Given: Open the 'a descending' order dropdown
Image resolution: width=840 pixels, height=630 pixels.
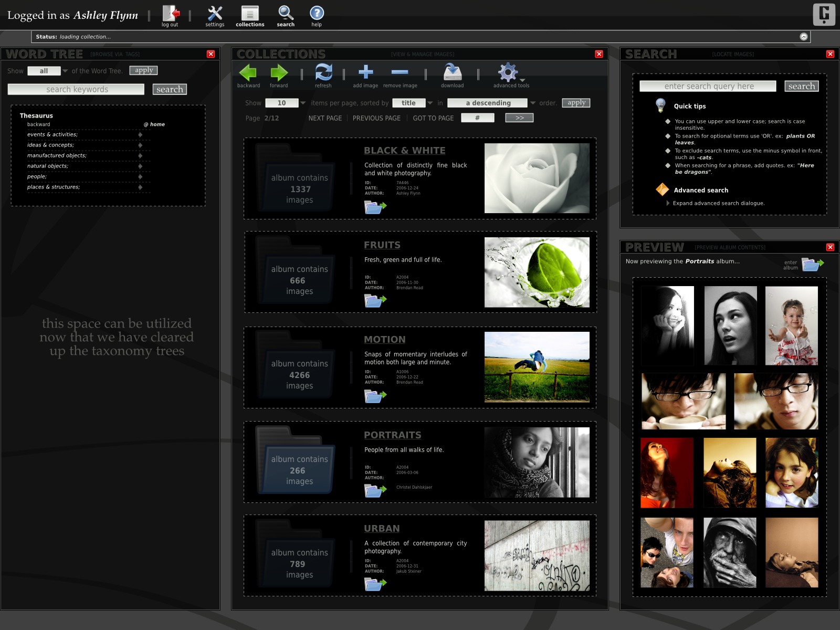Looking at the screenshot, I should coord(491,103).
